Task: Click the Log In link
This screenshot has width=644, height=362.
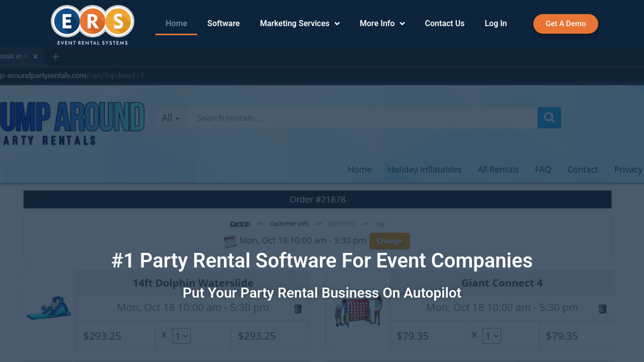Action: tap(496, 24)
